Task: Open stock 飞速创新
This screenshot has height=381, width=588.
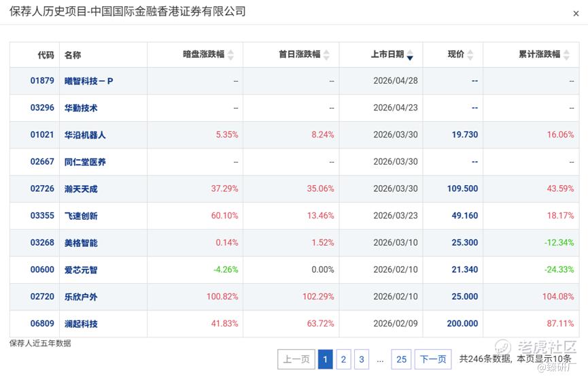Action: 81,216
